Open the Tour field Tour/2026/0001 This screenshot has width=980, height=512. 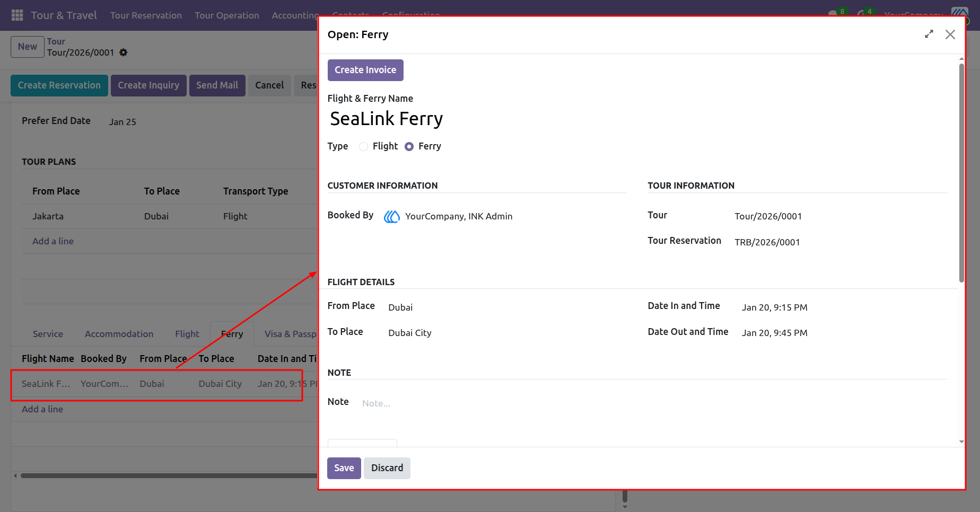pos(768,216)
